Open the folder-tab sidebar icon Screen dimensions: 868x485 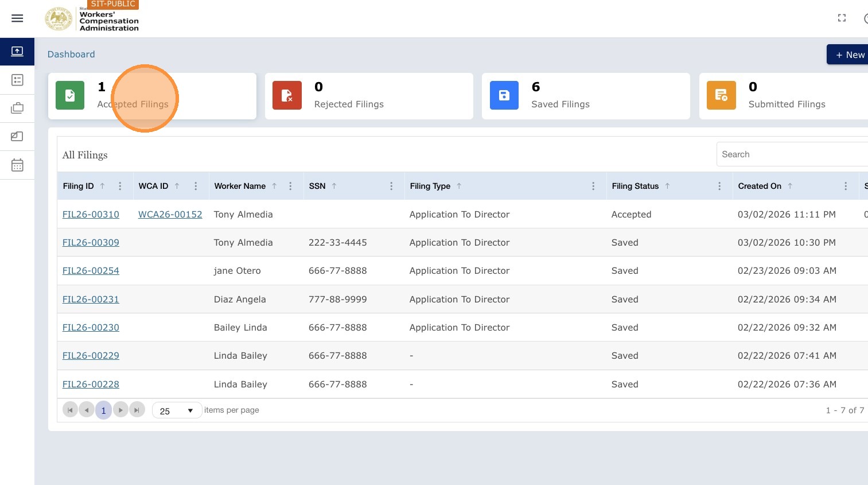[17, 137]
